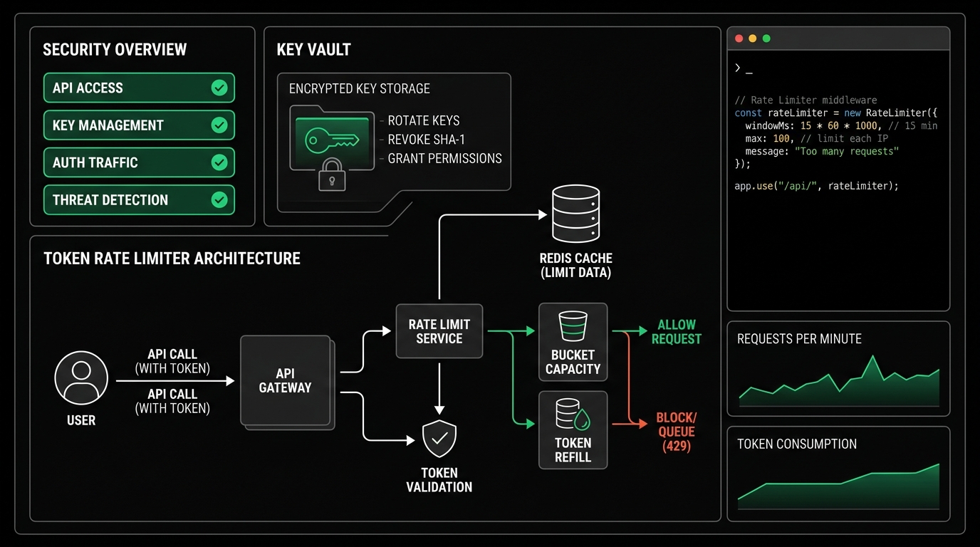Click the yellow terminal window dot
This screenshot has width=980, height=547.
[753, 38]
